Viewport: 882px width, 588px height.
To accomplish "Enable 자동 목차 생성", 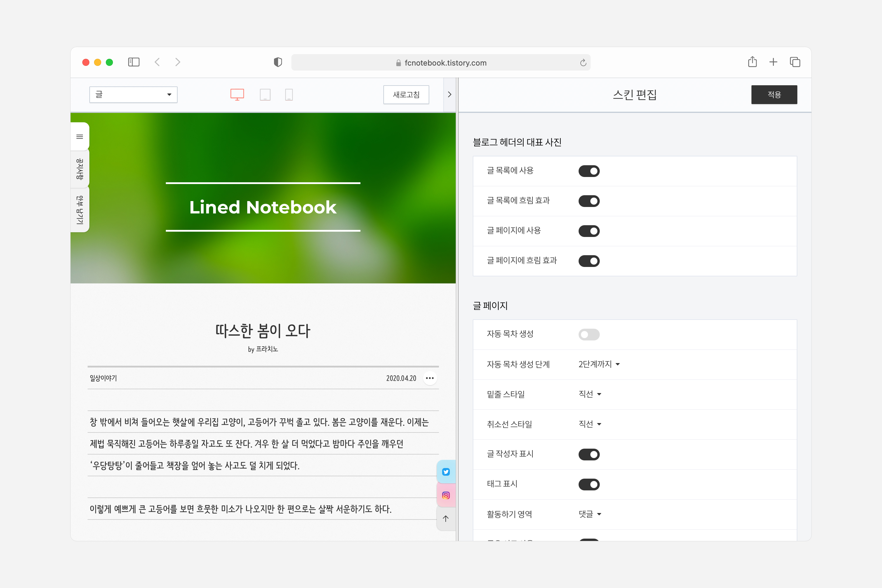I will pyautogui.click(x=589, y=335).
